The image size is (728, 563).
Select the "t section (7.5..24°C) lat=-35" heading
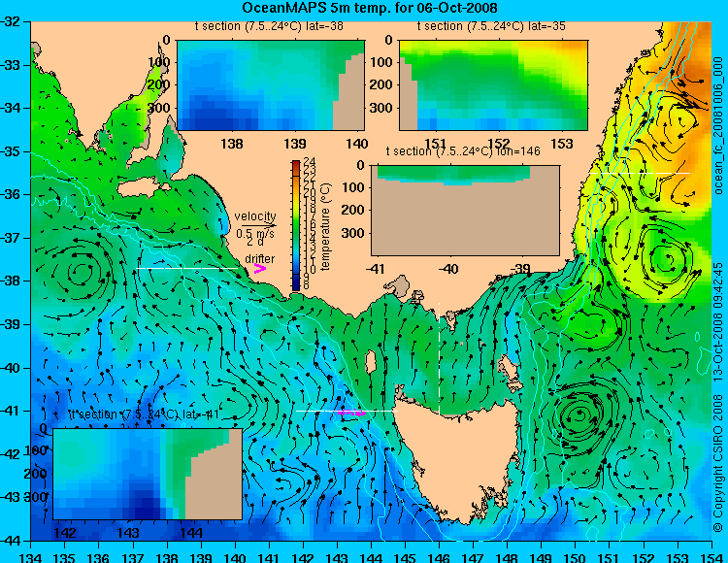[x=491, y=26]
